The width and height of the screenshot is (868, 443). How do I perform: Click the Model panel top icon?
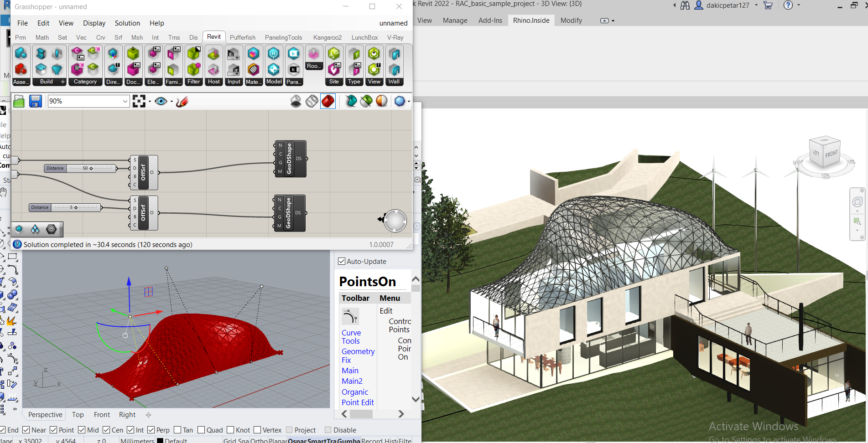click(274, 54)
